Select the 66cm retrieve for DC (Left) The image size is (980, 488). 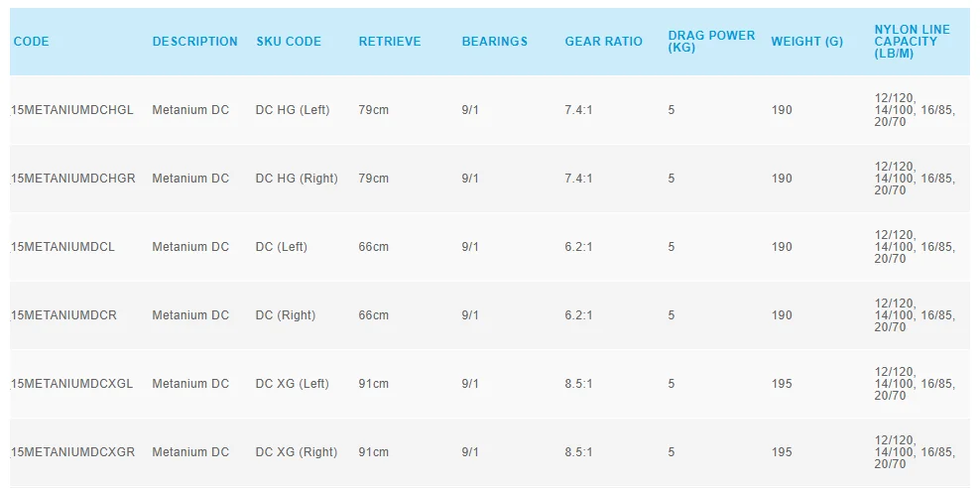click(373, 247)
